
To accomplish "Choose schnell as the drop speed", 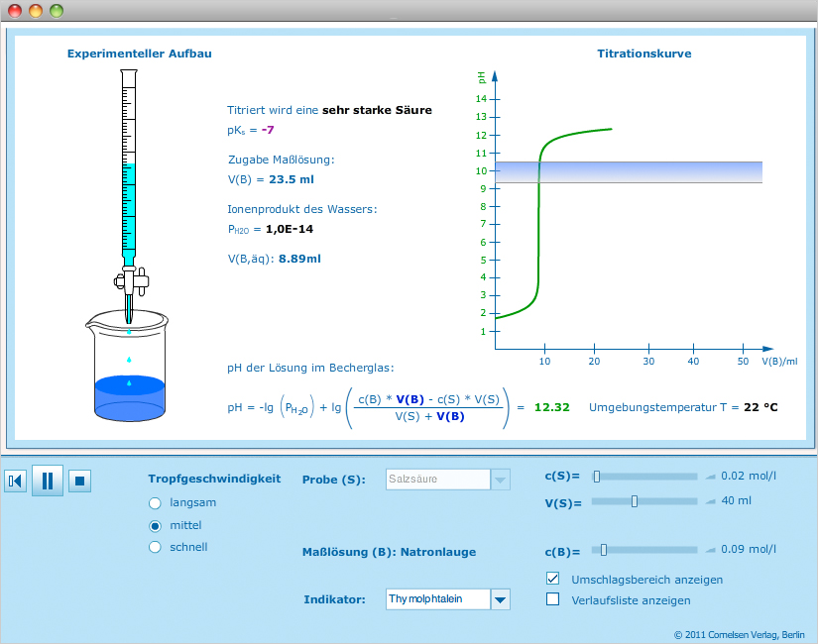I will click(155, 547).
